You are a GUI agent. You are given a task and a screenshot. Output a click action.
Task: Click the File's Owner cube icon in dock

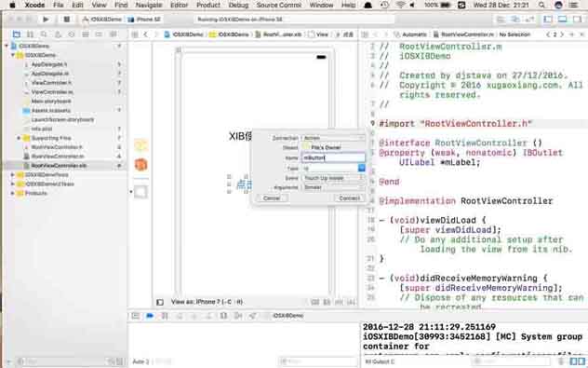pyautogui.click(x=140, y=145)
